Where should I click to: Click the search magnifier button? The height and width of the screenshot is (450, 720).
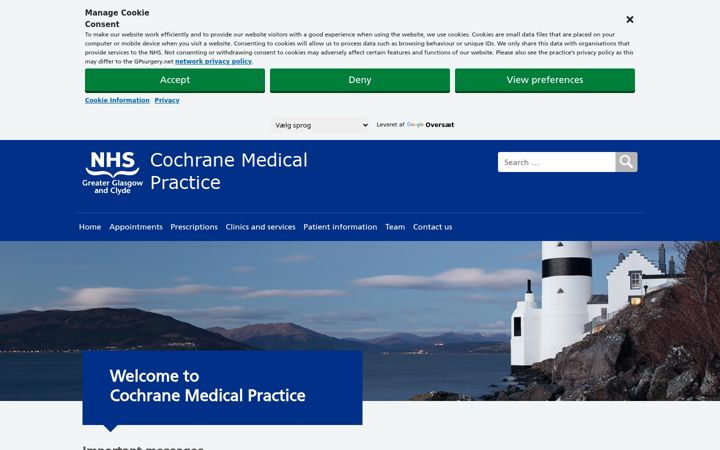pyautogui.click(x=626, y=162)
